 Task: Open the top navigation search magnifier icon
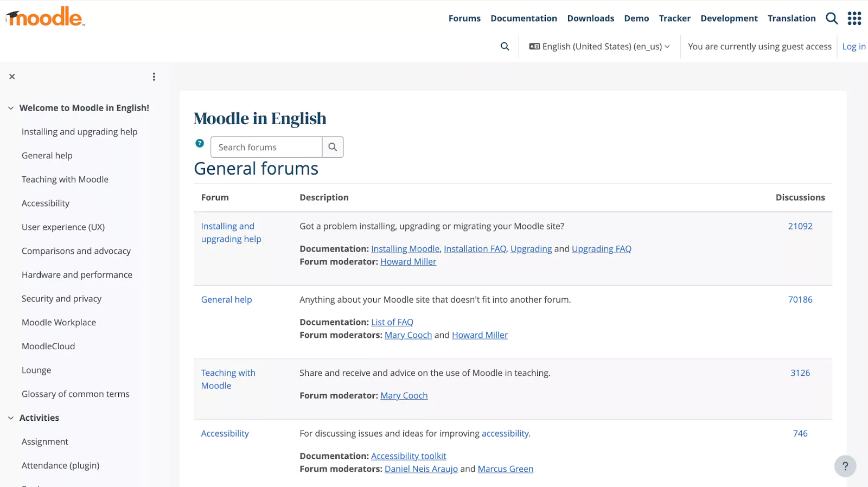point(832,18)
